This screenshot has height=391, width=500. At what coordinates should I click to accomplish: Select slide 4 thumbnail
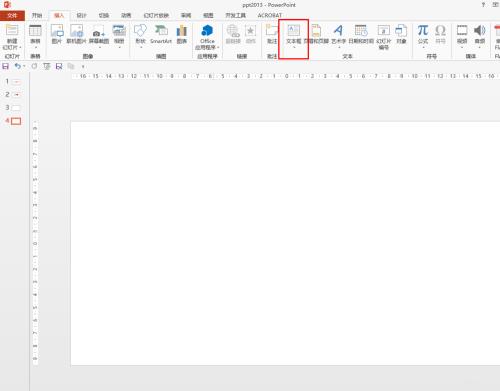[16, 121]
